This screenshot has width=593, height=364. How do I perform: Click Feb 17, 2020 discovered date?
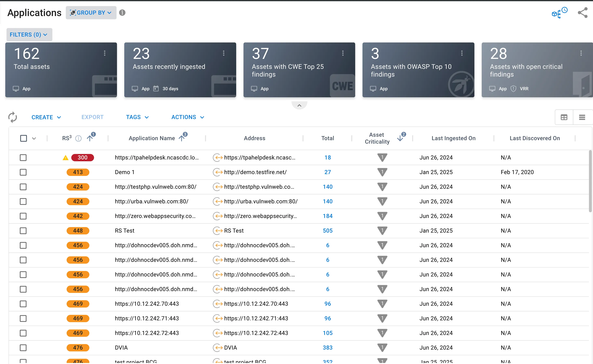pos(517,172)
